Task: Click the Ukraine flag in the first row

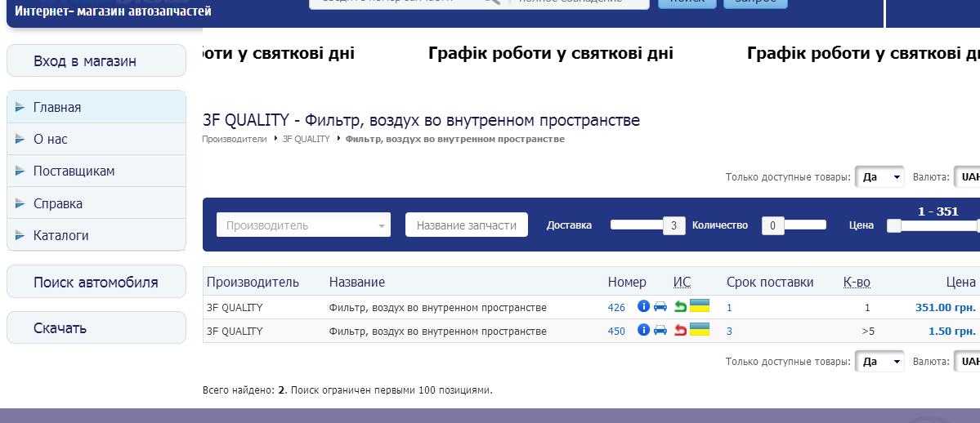Action: pos(700,306)
